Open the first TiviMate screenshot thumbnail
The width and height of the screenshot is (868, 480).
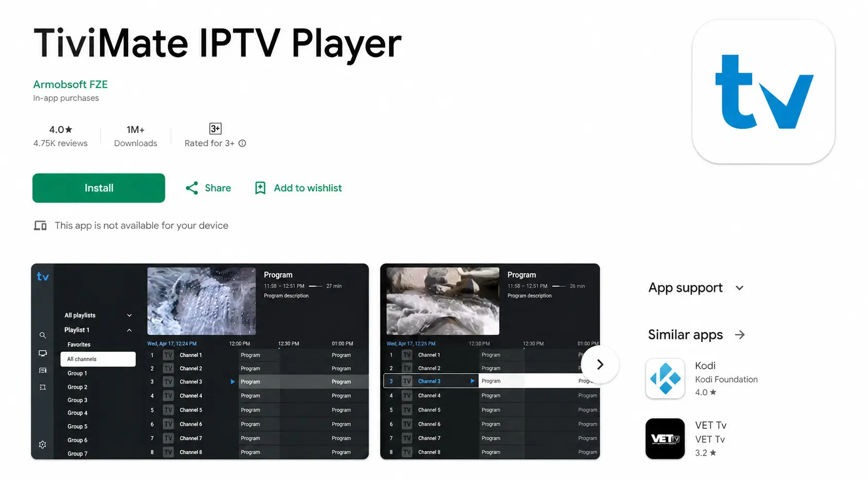(200, 362)
